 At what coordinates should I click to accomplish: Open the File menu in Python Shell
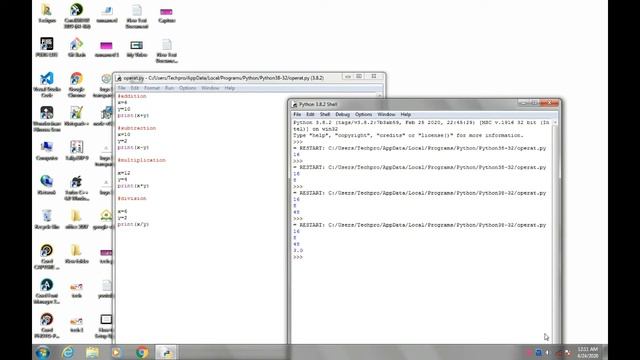(x=297, y=115)
